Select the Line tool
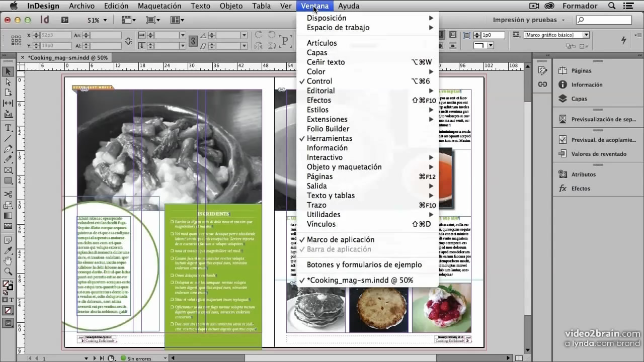The height and width of the screenshot is (362, 644). click(x=8, y=139)
